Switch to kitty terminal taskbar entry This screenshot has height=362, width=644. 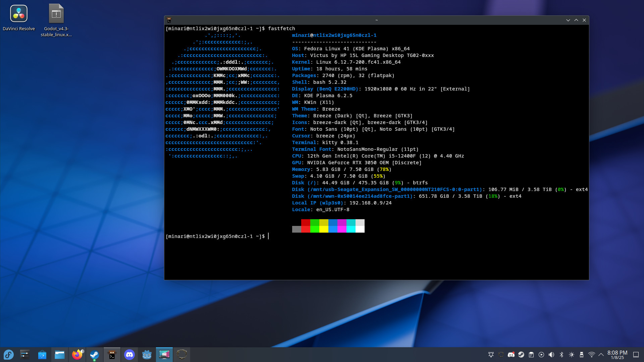112,355
